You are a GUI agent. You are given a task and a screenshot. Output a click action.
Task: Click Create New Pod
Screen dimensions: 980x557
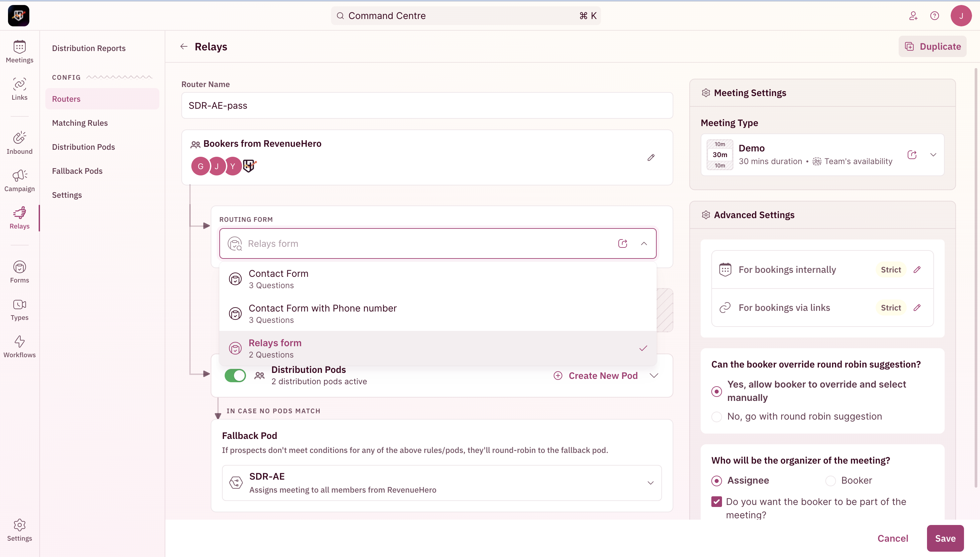pos(595,376)
